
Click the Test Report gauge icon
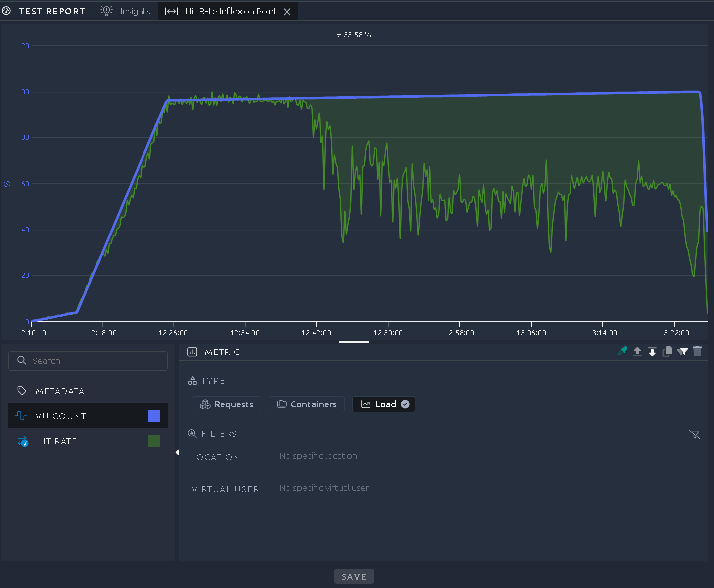tap(6, 11)
